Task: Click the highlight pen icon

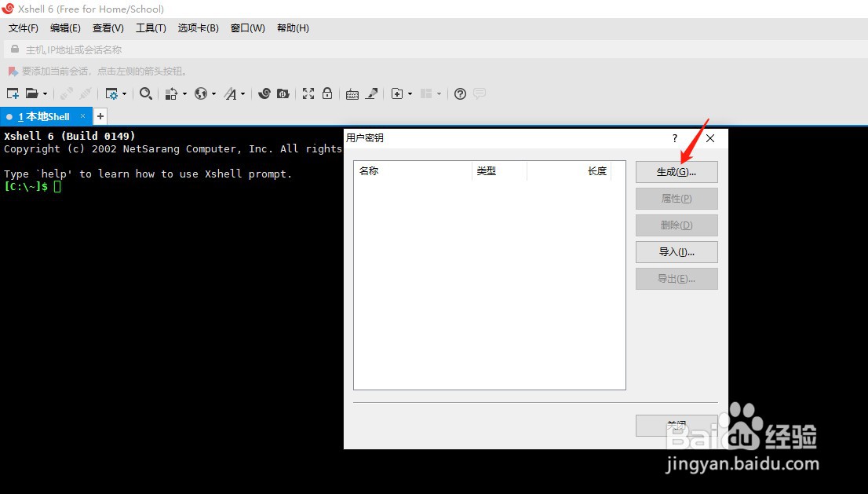Action: coord(370,93)
